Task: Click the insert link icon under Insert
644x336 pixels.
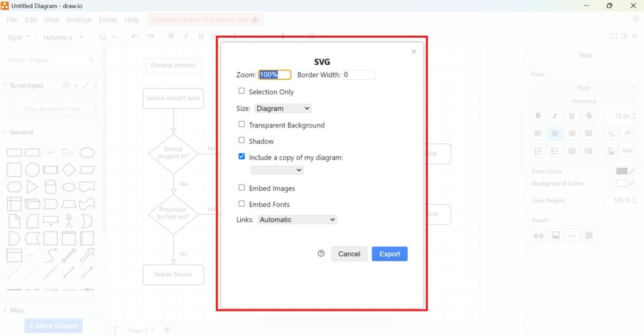Action: click(x=538, y=236)
